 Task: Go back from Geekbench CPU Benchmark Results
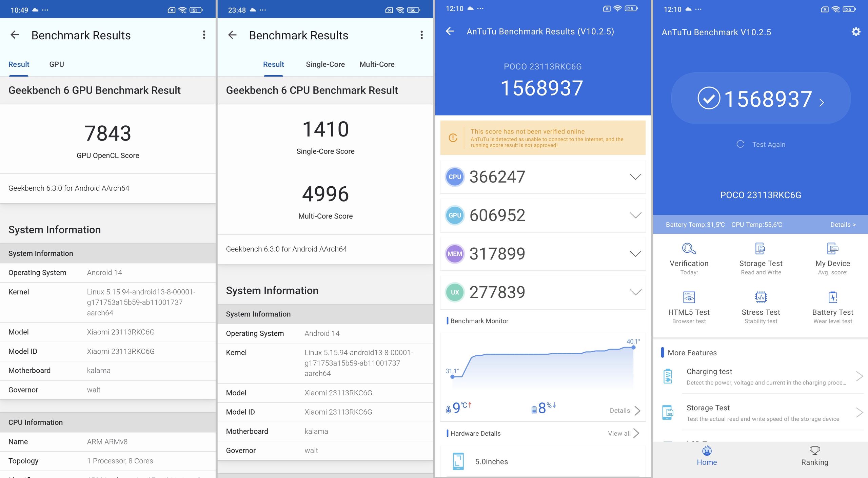232,35
